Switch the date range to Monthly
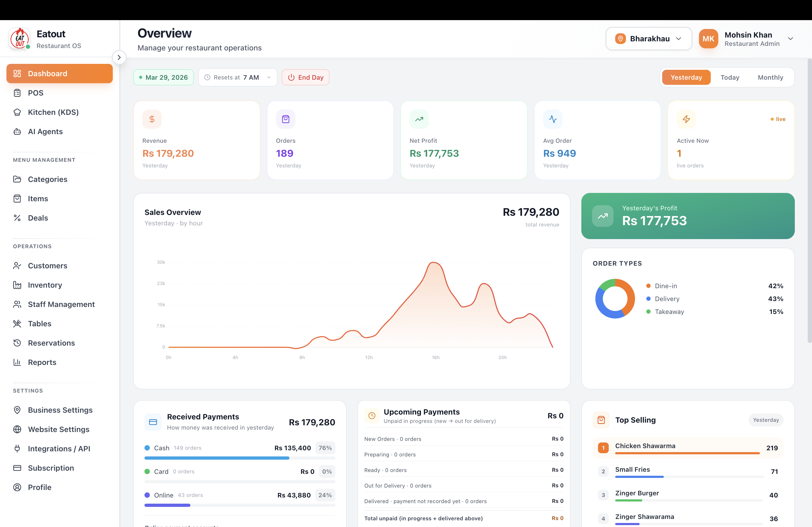The image size is (812, 527). [770, 77]
